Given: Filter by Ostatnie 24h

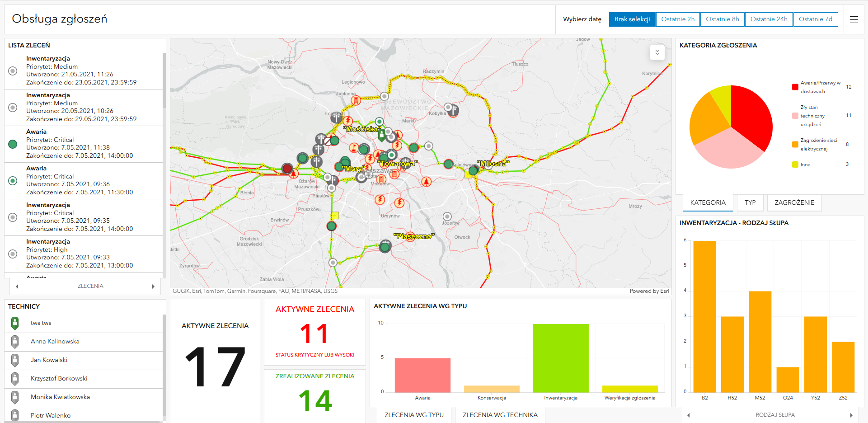Looking at the screenshot, I should pos(769,19).
